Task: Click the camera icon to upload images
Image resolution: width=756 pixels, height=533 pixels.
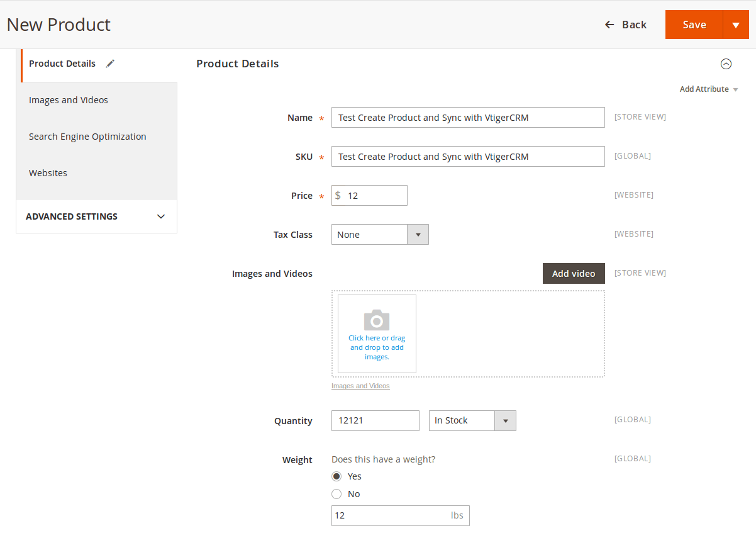Action: (x=377, y=320)
